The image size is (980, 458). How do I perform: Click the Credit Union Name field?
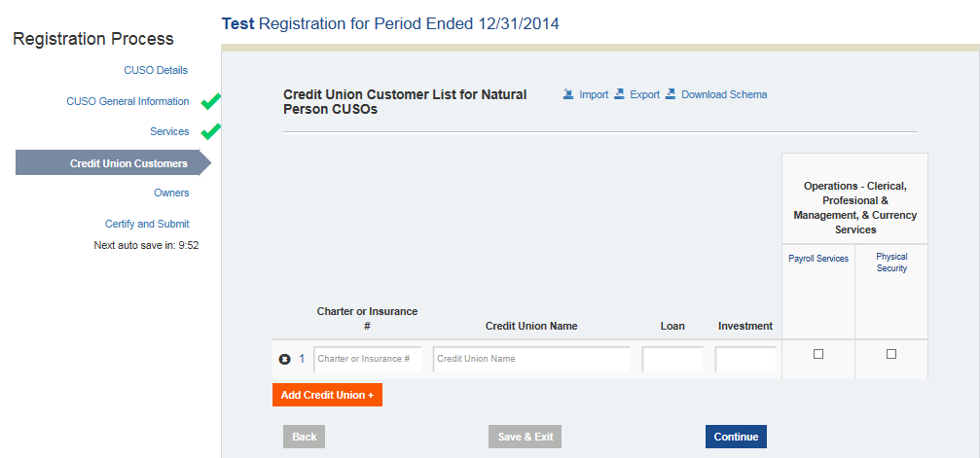pyautogui.click(x=531, y=359)
